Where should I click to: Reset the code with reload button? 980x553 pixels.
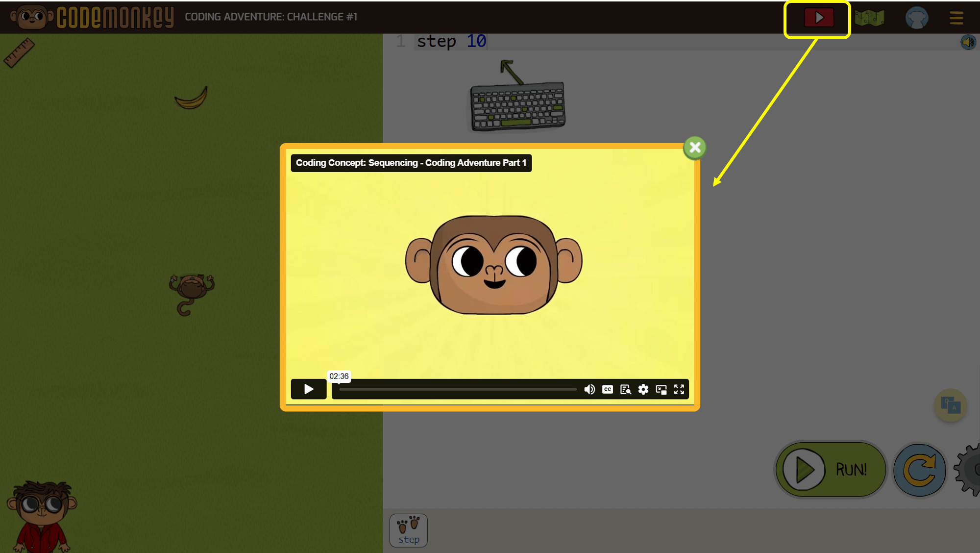click(x=919, y=470)
